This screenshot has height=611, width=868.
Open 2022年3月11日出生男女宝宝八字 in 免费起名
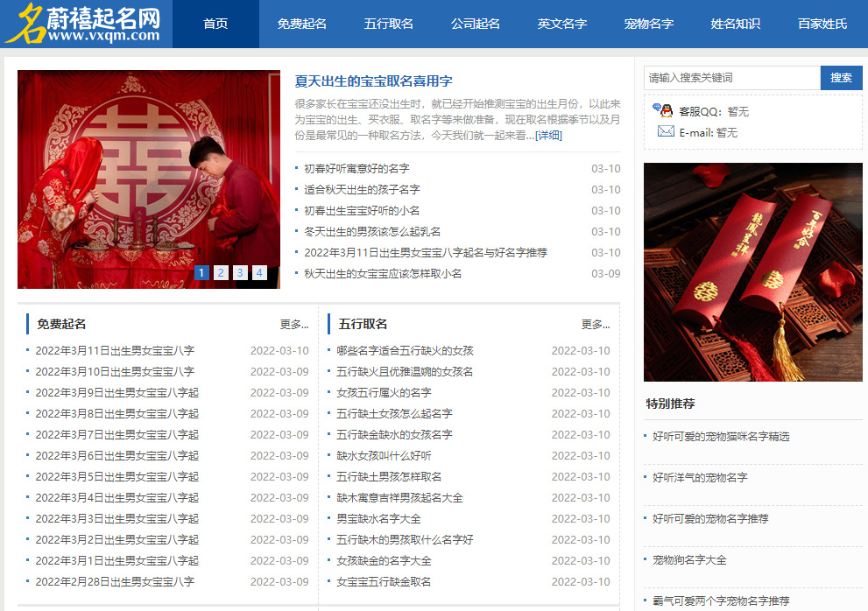pos(115,351)
